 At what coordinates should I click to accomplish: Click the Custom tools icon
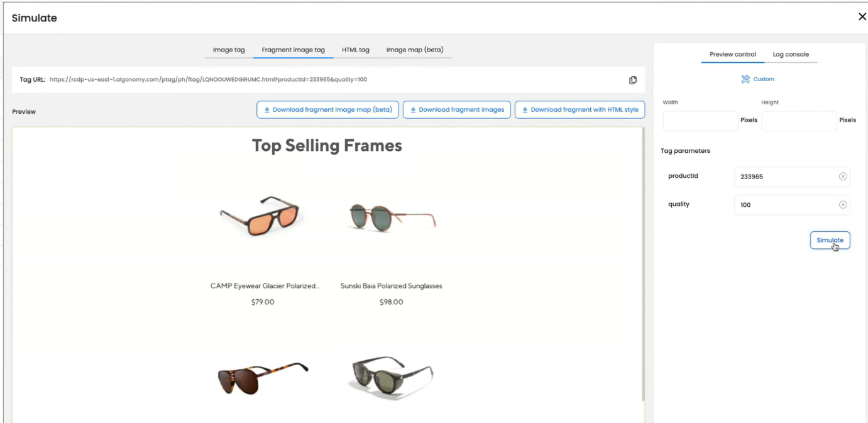[745, 79]
